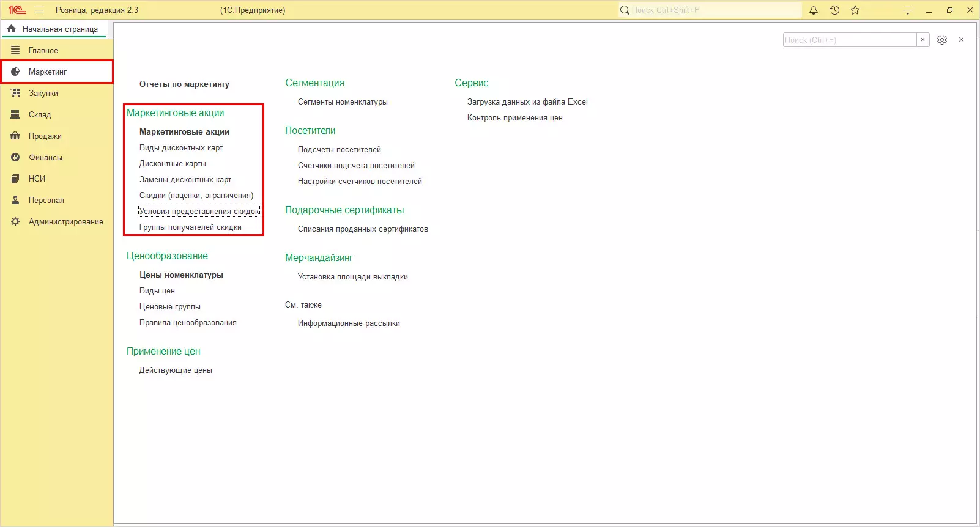Click the См. также label
The height and width of the screenshot is (527, 980).
(303, 304)
